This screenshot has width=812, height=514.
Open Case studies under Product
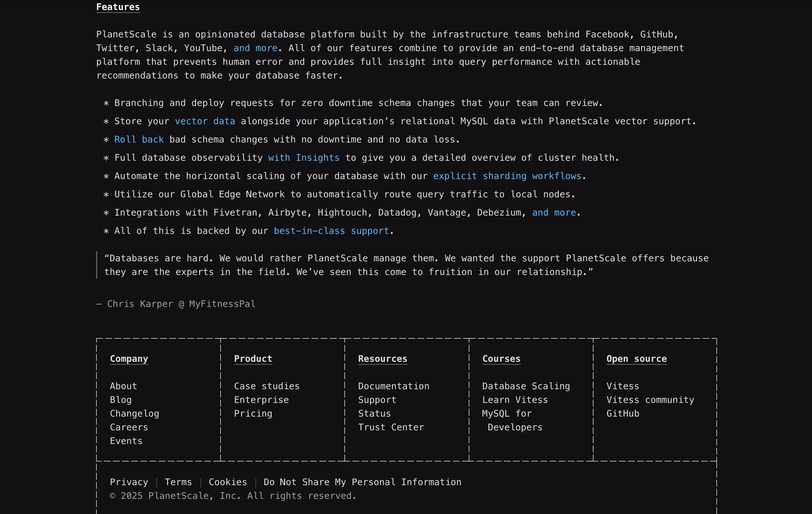coord(267,386)
